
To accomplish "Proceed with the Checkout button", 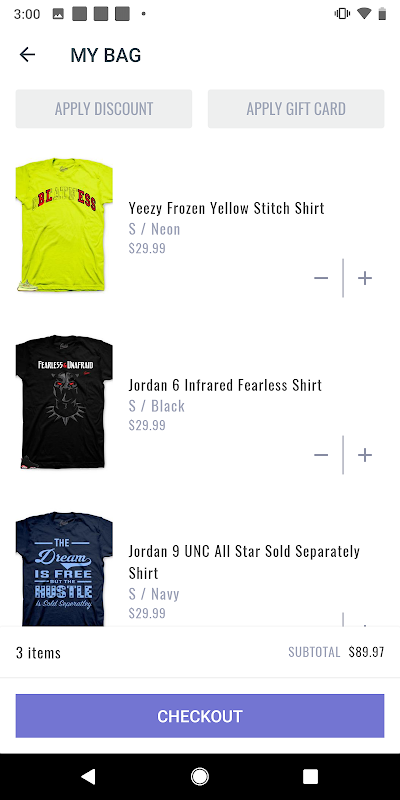I will pos(200,716).
